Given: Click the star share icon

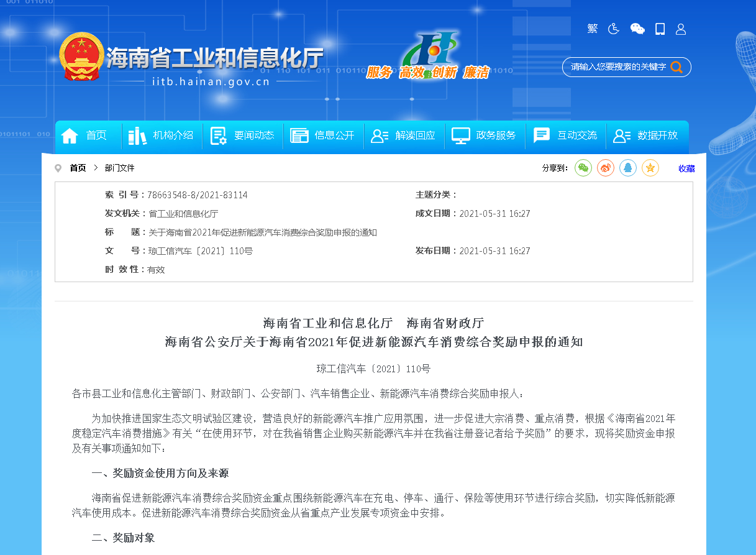Looking at the screenshot, I should 650,168.
